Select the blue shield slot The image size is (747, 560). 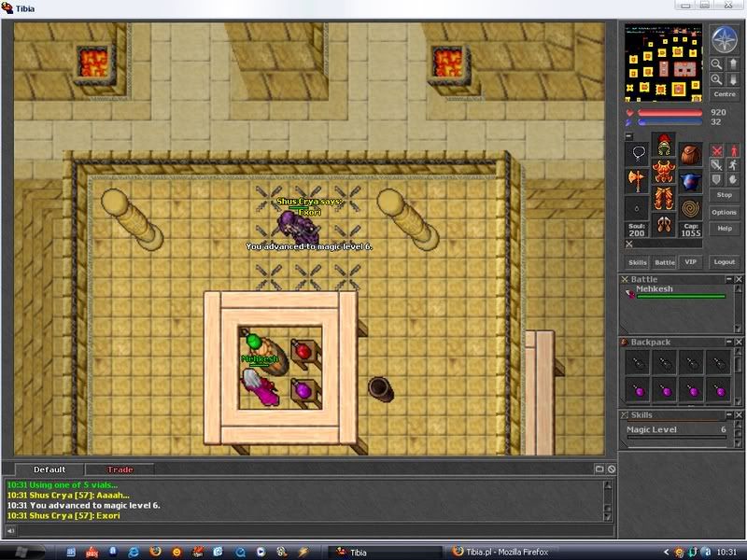pyautogui.click(x=690, y=181)
